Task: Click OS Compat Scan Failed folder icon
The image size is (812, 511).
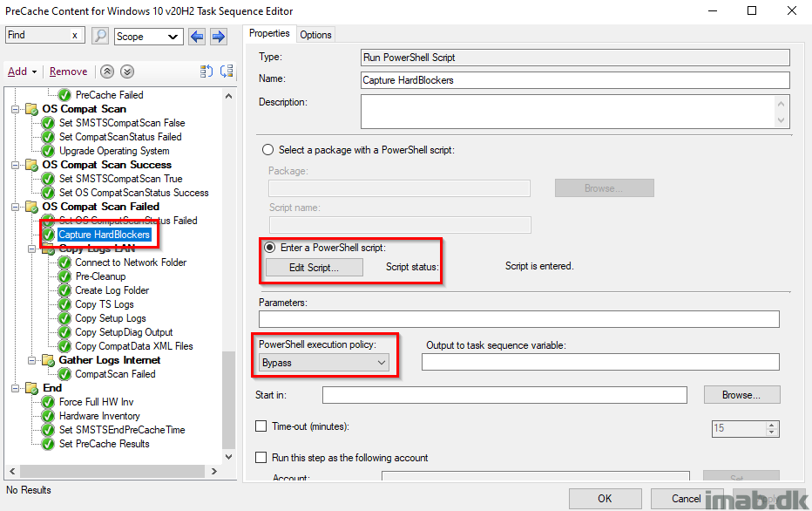Action: point(32,207)
